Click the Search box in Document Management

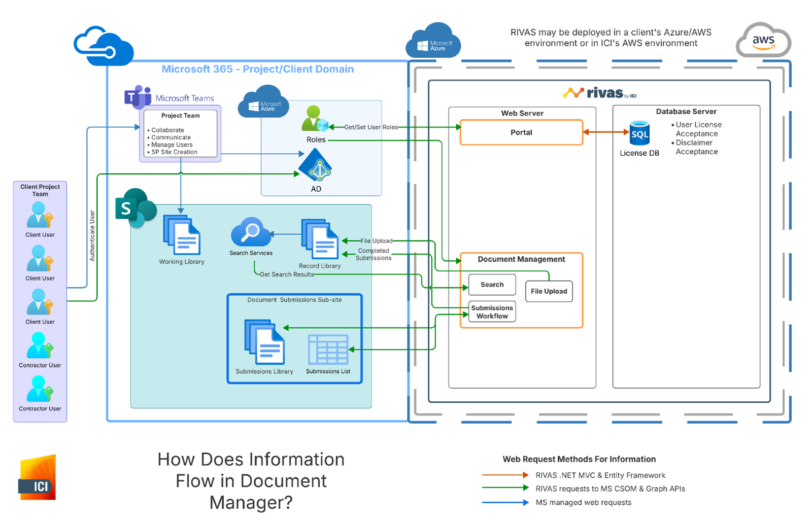click(x=492, y=285)
